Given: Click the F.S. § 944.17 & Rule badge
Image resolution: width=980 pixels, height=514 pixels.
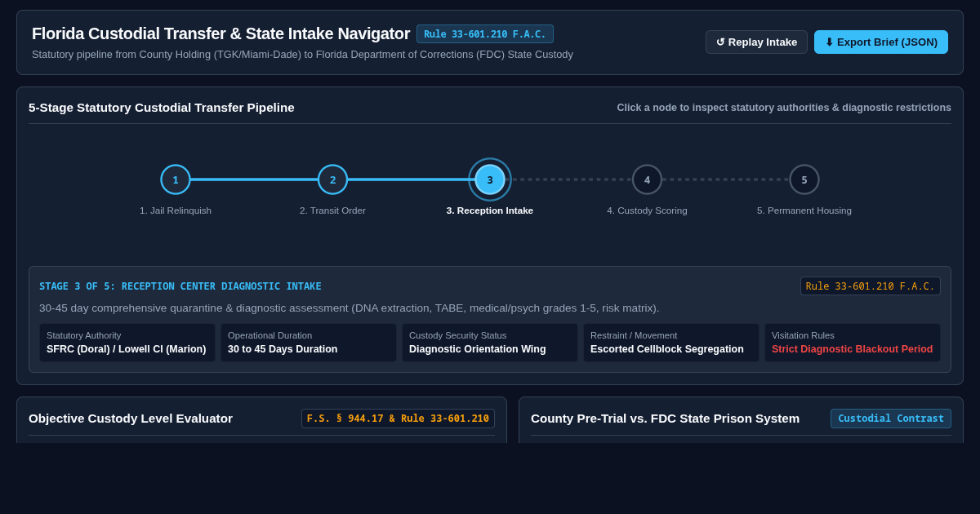Looking at the screenshot, I should (x=398, y=419).
